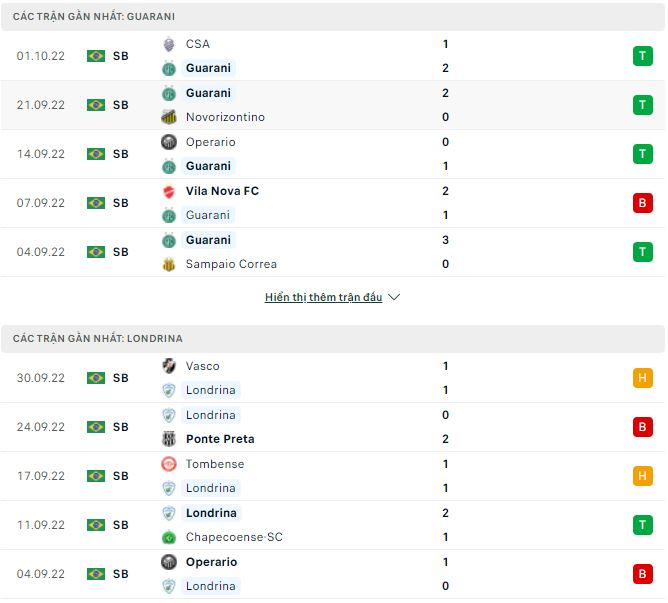Image resolution: width=668 pixels, height=603 pixels.
Task: Click the Ponte Preta team logo
Action: 169,439
